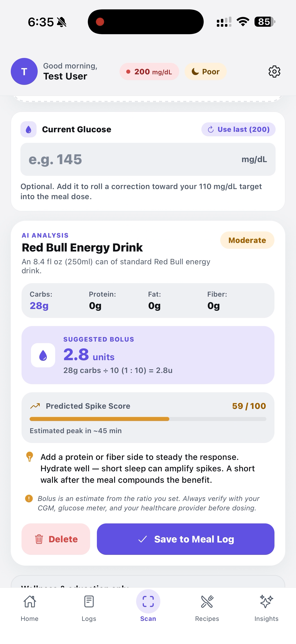This screenshot has width=296, height=644.
Task: Focus the Current Glucose input field
Action: tap(130, 159)
